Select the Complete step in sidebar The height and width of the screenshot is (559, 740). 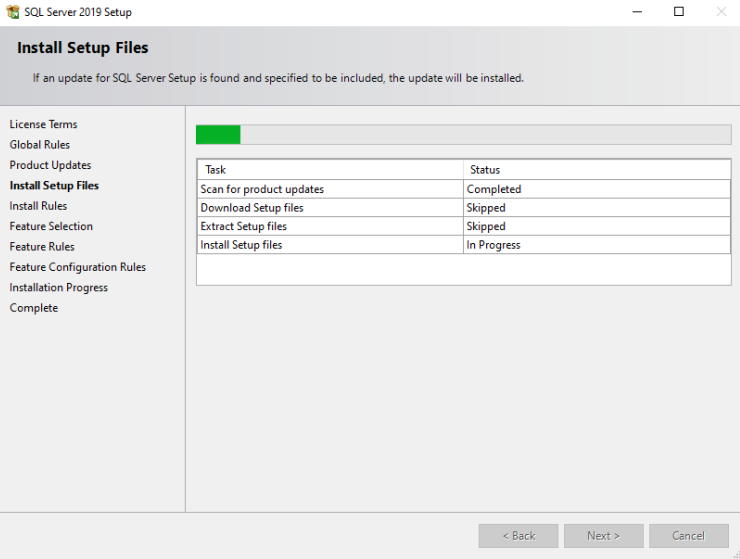(34, 308)
